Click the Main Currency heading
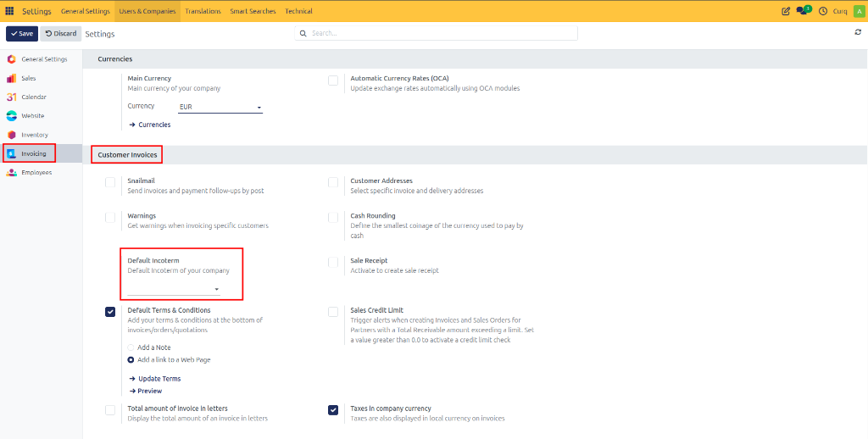Screen dimensions: 868x439 pos(149,78)
